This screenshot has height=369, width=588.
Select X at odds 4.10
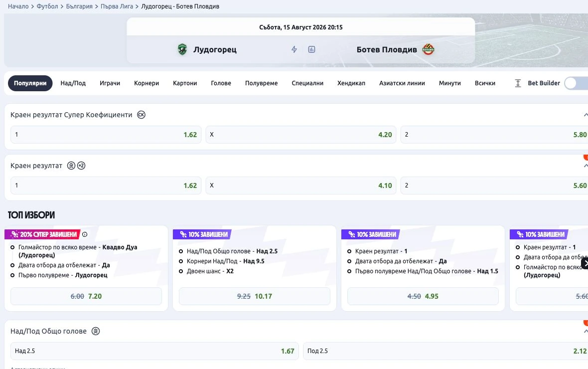point(301,185)
